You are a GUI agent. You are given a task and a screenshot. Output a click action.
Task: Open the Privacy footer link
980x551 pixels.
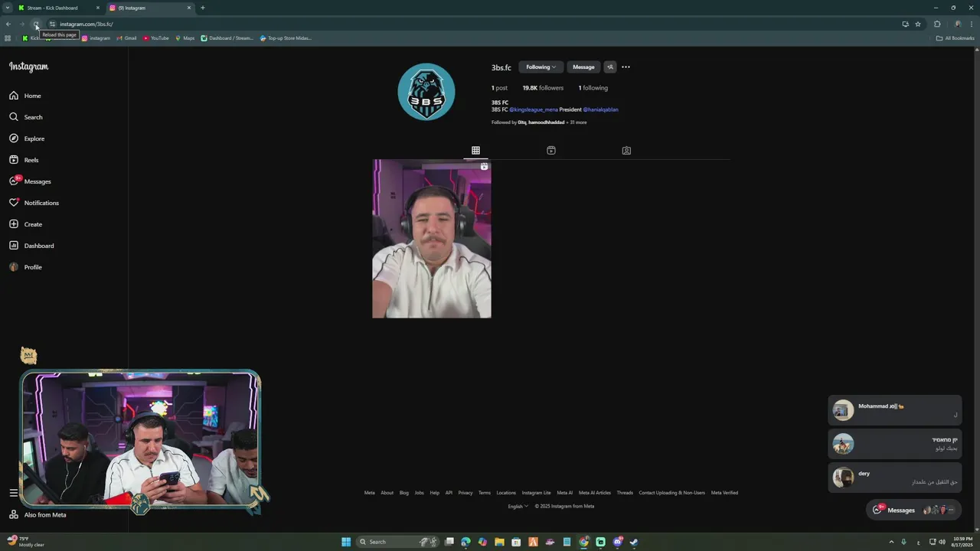(x=465, y=493)
